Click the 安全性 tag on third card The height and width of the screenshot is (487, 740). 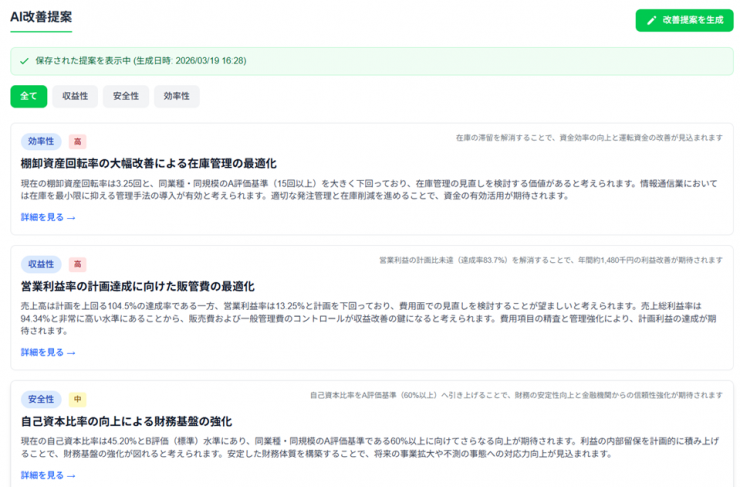coord(41,399)
